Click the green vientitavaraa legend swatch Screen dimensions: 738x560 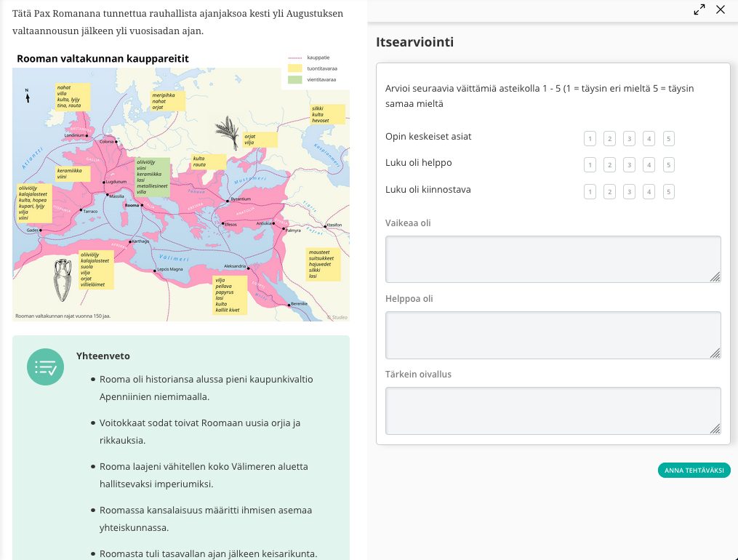click(x=294, y=79)
